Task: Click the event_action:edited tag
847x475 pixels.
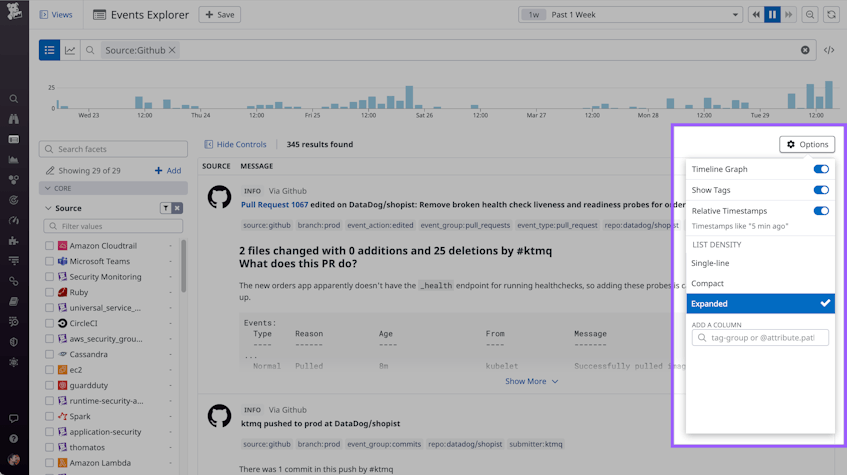Action: coord(380,225)
